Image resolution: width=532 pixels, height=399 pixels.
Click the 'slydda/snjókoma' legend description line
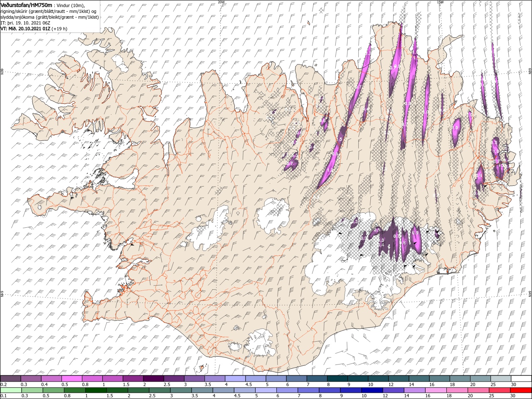click(49, 17)
